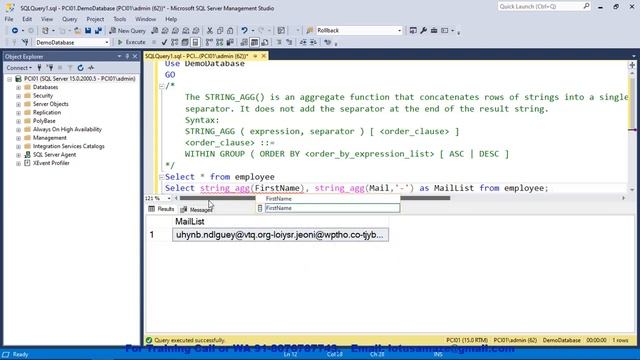Select Always On High Availability folder
Image resolution: width=640 pixels, height=360 pixels.
tap(67, 129)
